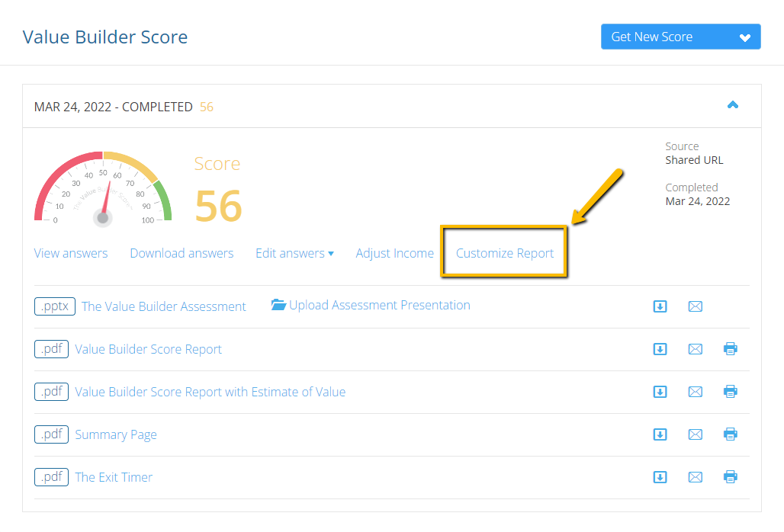Open Value Builder Score Report with Estimate of Value
This screenshot has width=784, height=532.
point(210,392)
